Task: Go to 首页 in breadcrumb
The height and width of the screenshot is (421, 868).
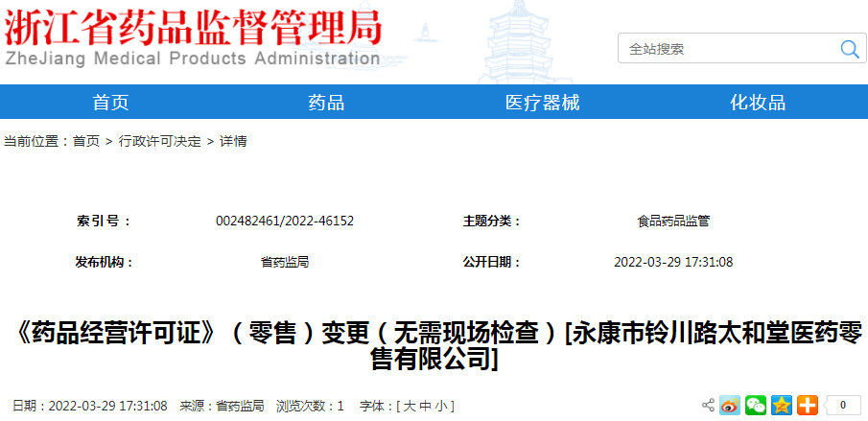Action: click(x=86, y=142)
